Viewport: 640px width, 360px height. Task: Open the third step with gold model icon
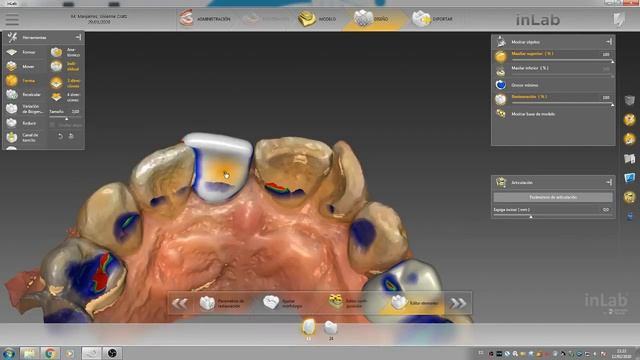pos(349,302)
